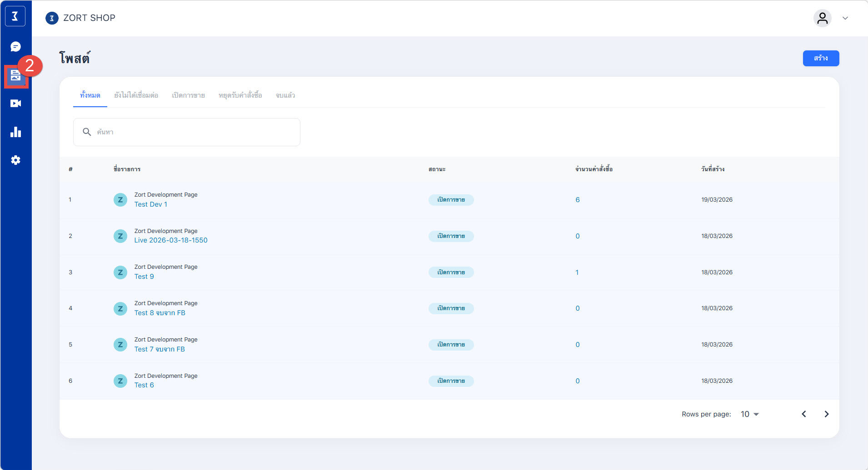The height and width of the screenshot is (470, 868).
Task: Go to previous page arrow
Action: [x=804, y=414]
